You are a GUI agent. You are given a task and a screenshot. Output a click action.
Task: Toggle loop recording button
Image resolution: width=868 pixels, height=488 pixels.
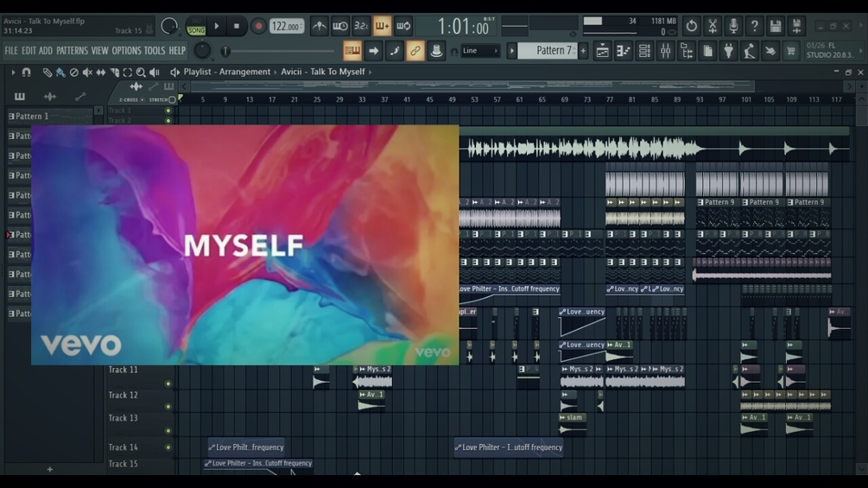tap(403, 26)
